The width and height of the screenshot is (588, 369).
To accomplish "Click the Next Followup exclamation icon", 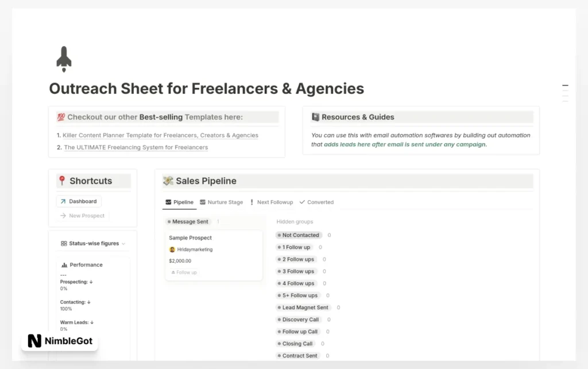I will click(252, 202).
